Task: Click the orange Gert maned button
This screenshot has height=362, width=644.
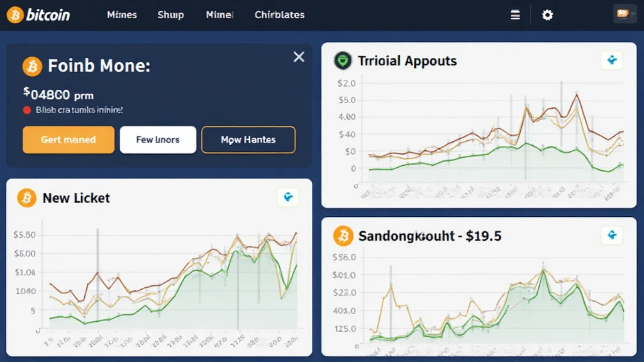Action: (69, 140)
